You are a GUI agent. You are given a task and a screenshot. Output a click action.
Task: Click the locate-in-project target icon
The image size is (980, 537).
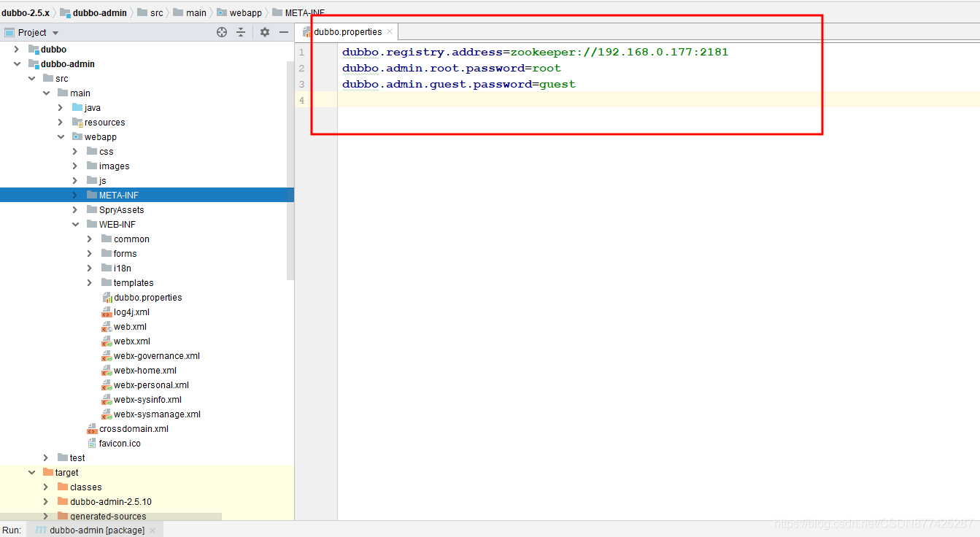[x=222, y=32]
